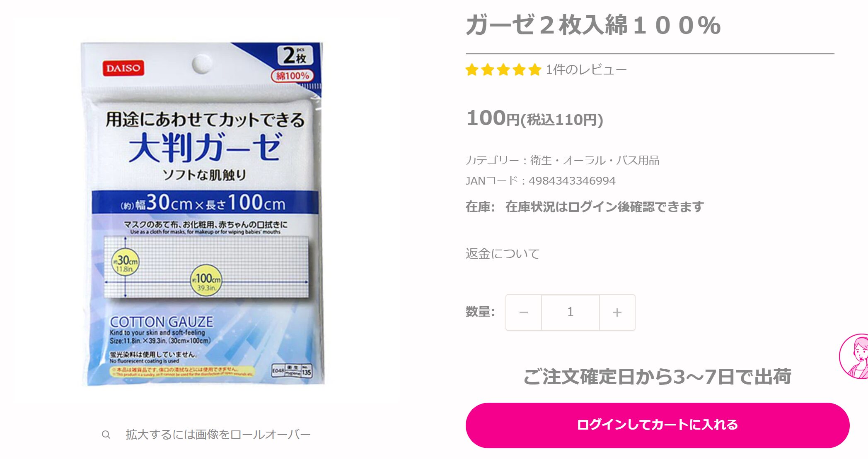Select the quantity input field showing 1
This screenshot has height=459, width=868.
571,312
